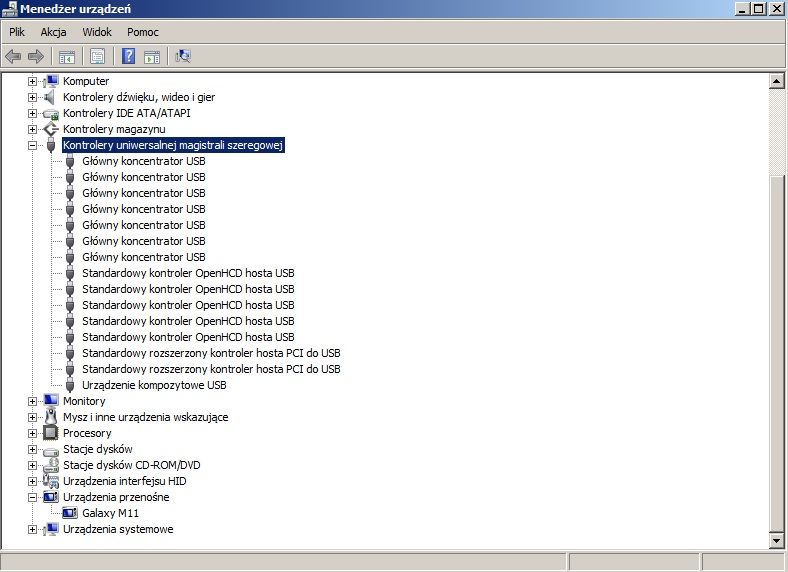Select the Galaxy M11 device icon
The height and width of the screenshot is (572, 788).
(70, 513)
